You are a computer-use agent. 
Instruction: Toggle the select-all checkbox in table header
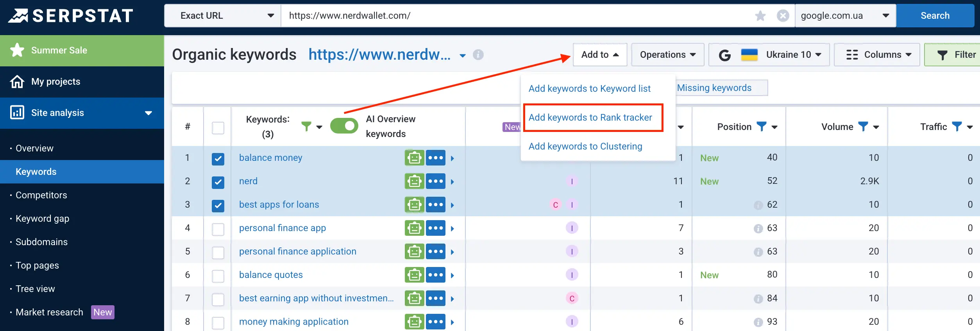(x=218, y=128)
